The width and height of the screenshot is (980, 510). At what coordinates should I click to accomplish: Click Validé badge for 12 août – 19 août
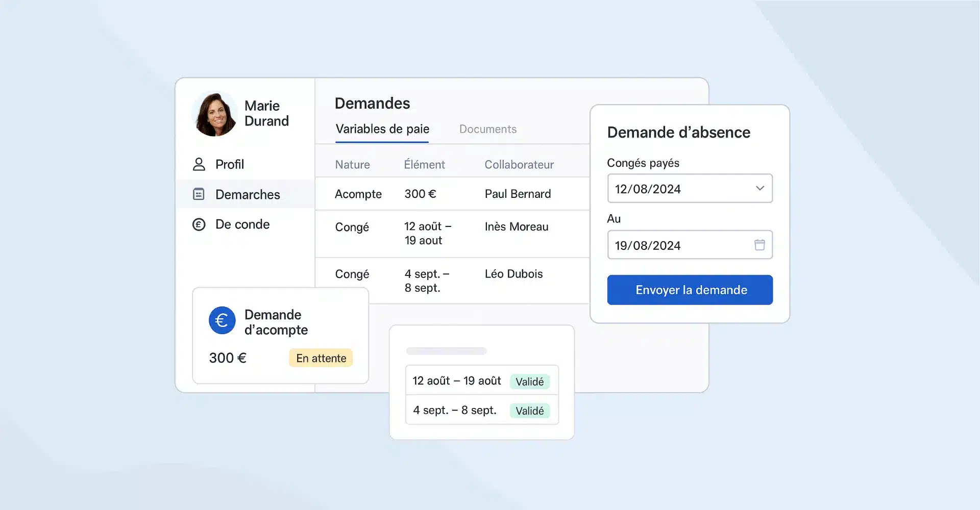point(529,382)
